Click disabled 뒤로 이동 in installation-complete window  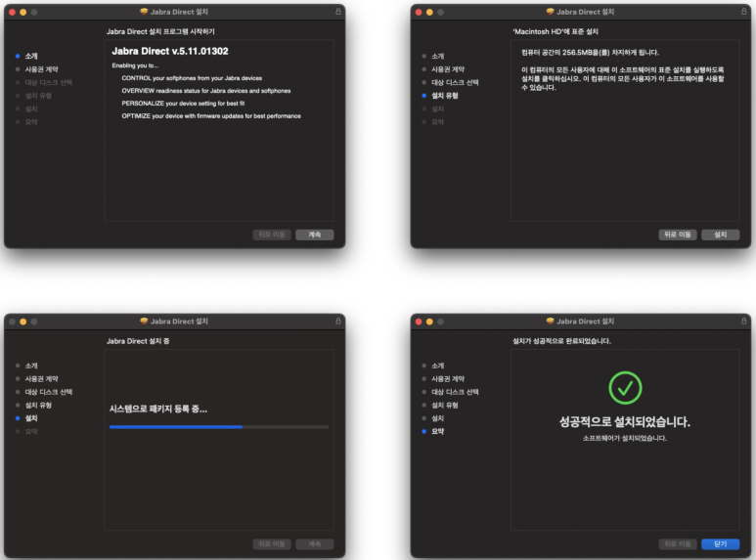coord(678,544)
